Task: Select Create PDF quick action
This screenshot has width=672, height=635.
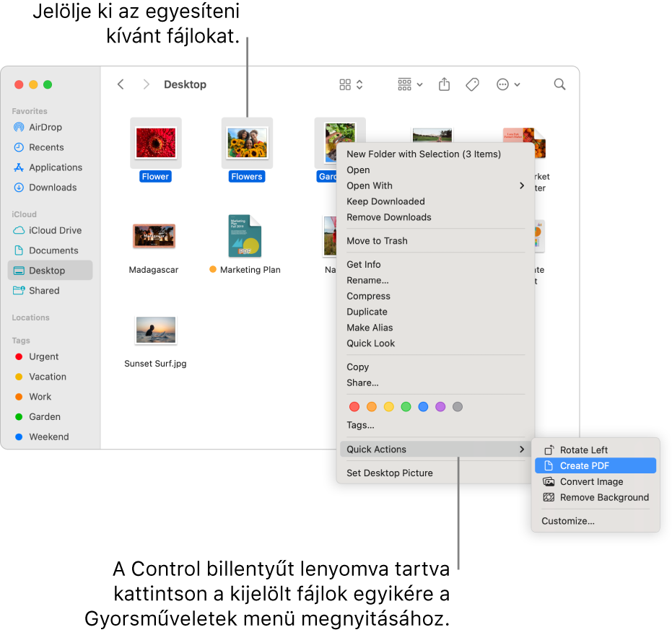Action: pyautogui.click(x=595, y=465)
